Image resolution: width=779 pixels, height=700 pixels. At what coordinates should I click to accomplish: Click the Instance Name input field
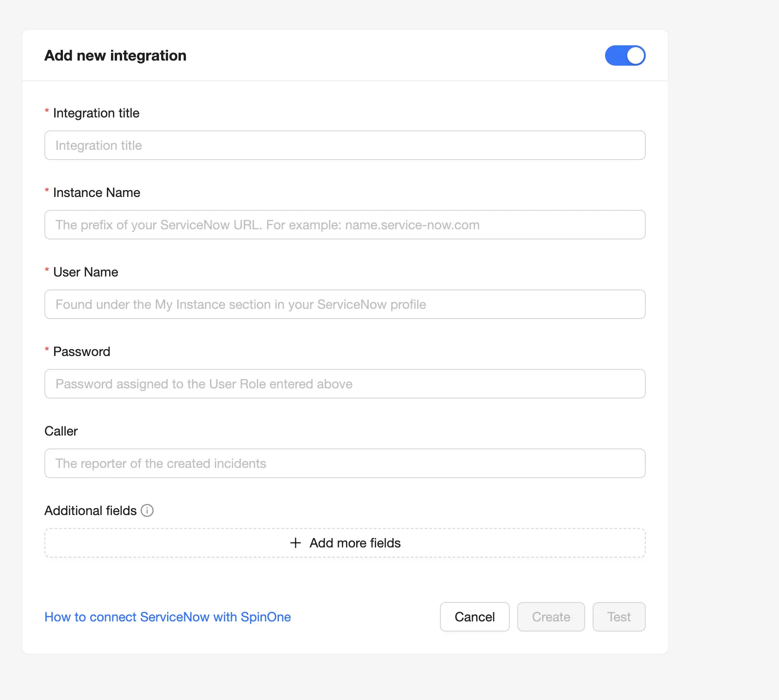coord(344,225)
